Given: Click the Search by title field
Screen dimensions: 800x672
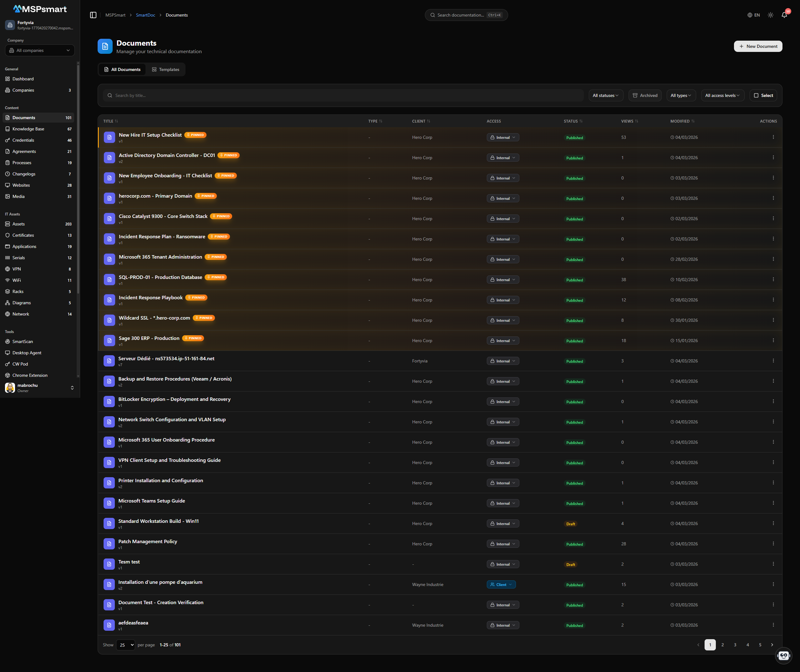Looking at the screenshot, I should (343, 96).
